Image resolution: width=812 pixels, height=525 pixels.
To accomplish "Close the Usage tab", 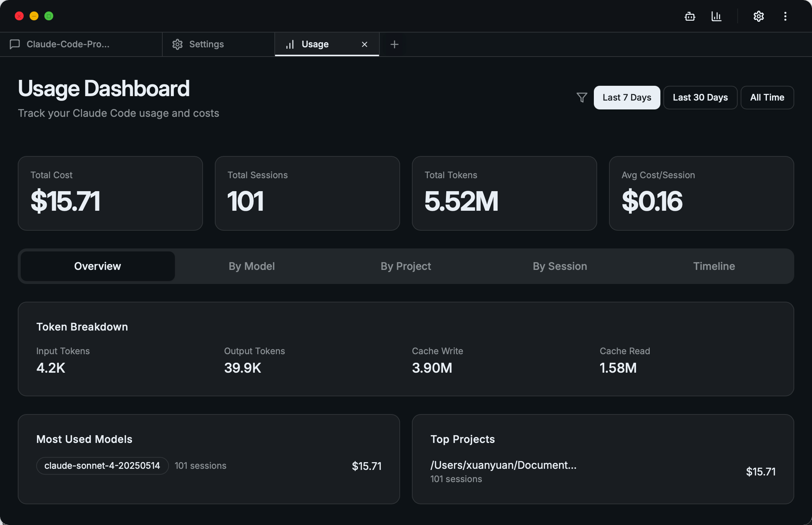I will pos(364,44).
